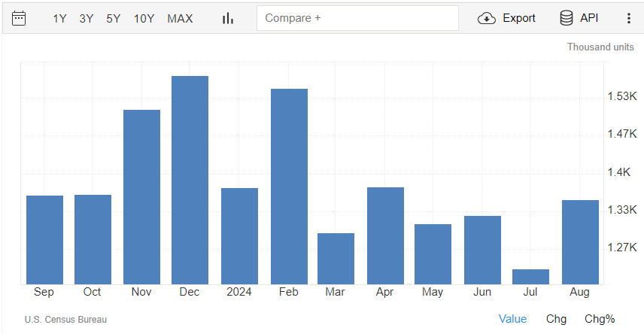Click the Feb bar in chart
Viewport: 644px width, 334px height.
[289, 187]
